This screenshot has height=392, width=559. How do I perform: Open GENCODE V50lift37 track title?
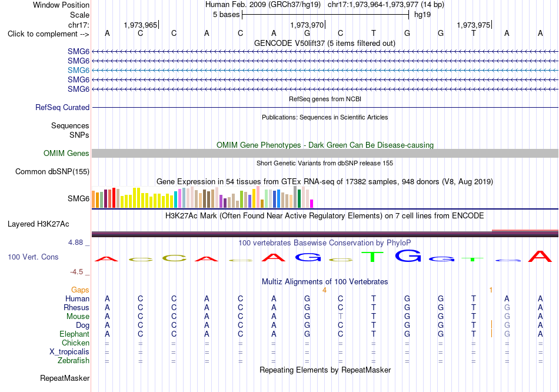click(325, 43)
